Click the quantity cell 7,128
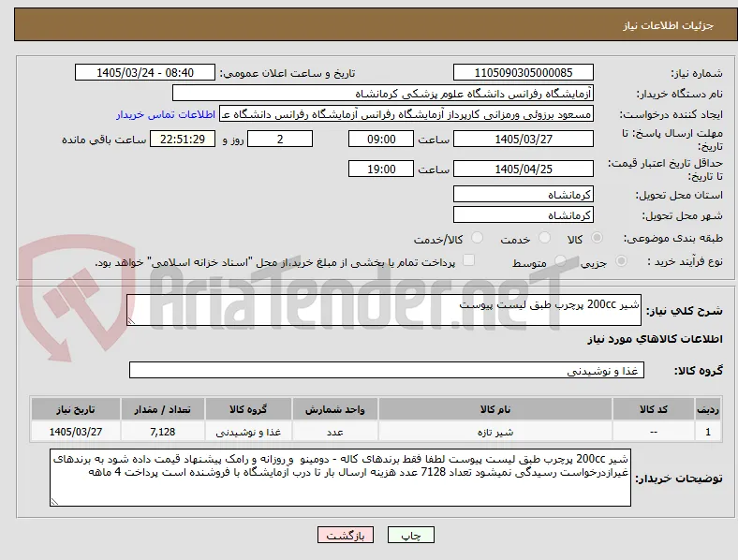This screenshot has width=738, height=560. (x=162, y=432)
